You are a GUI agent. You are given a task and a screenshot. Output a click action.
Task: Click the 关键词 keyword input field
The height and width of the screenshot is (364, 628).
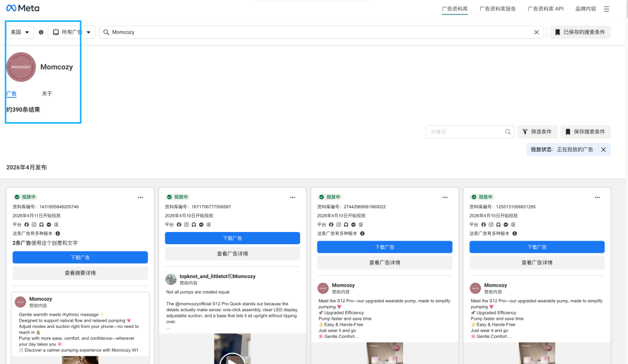(465, 131)
